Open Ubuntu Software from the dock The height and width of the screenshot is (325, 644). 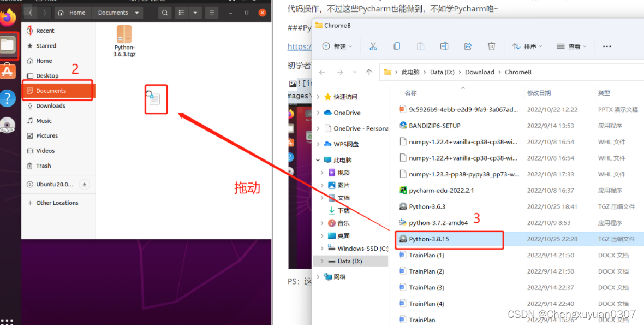pyautogui.click(x=8, y=72)
